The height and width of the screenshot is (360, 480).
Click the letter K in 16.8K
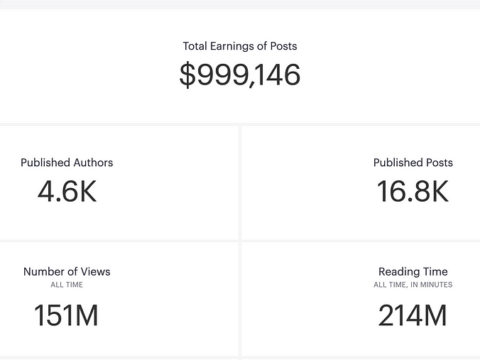(x=440, y=191)
